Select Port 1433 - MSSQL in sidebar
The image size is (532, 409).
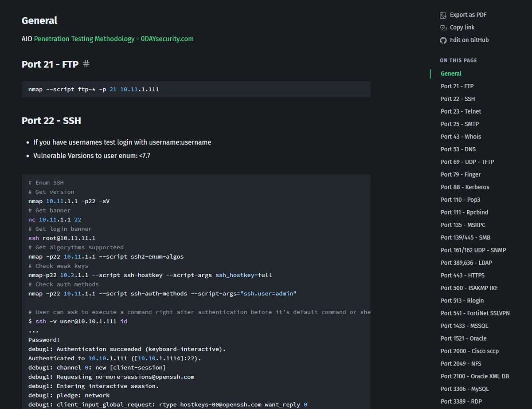[x=464, y=326]
